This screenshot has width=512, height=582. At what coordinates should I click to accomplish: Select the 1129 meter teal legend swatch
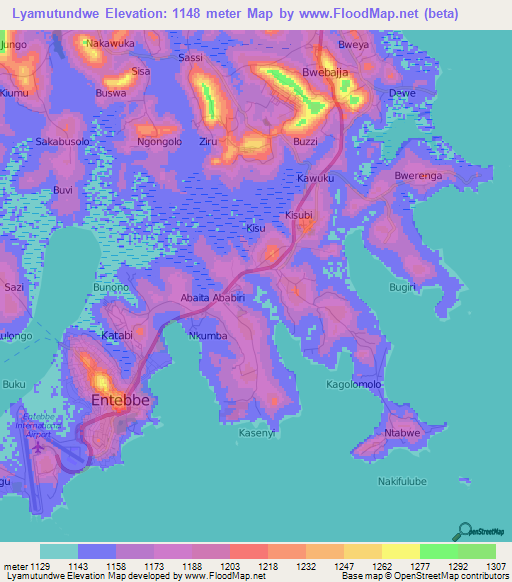coord(59,551)
